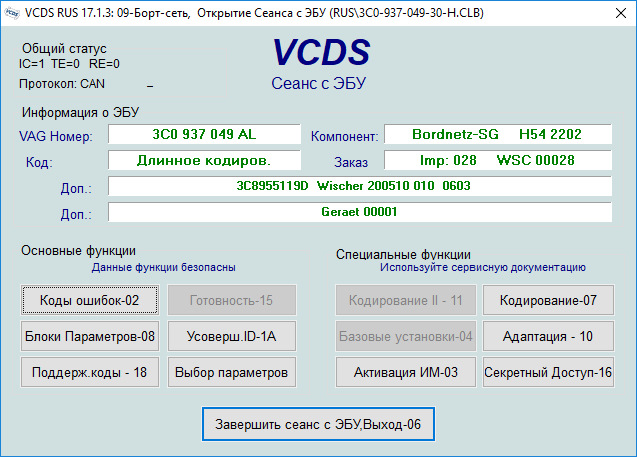Click the Доп. field with 3C8955119D Wischer
The height and width of the screenshot is (457, 637).
[x=360, y=186]
